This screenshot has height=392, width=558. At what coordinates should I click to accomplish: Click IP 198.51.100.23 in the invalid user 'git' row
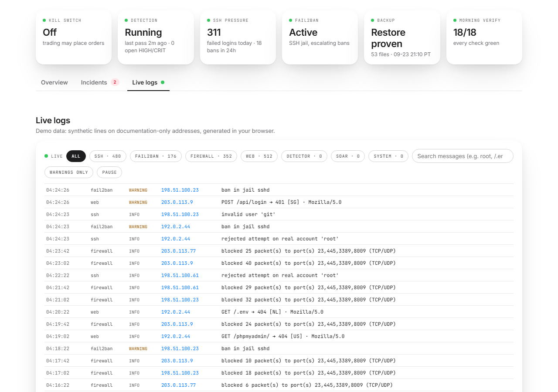pos(180,214)
